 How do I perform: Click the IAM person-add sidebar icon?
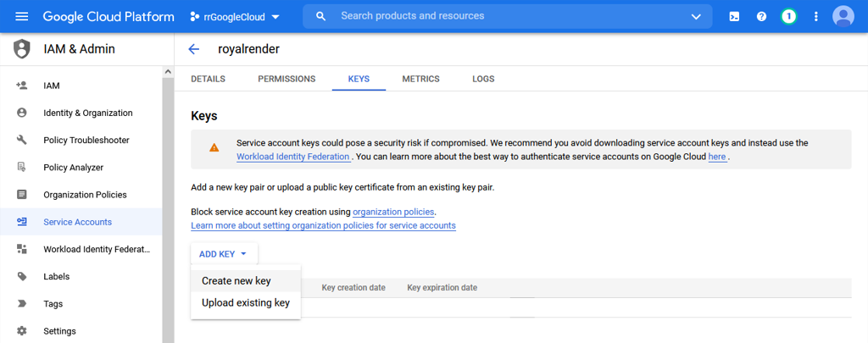click(x=21, y=86)
